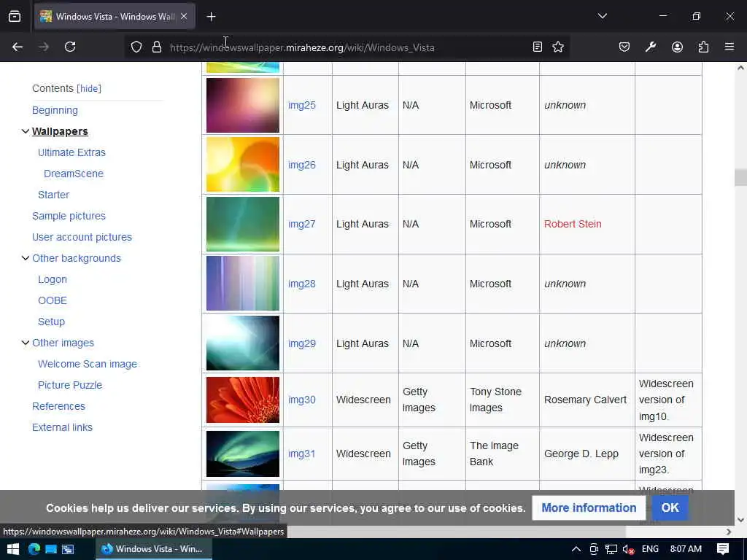Open the img31 aurora thumbnail
The width and height of the screenshot is (747, 560).
click(x=243, y=454)
